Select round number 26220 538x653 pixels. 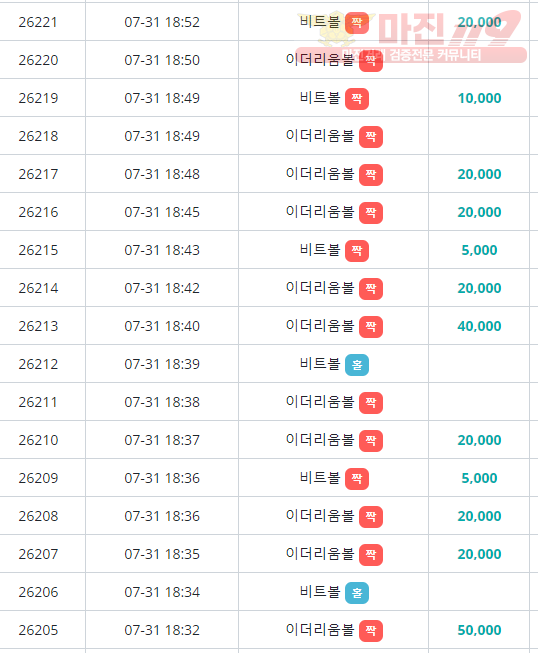pyautogui.click(x=38, y=60)
